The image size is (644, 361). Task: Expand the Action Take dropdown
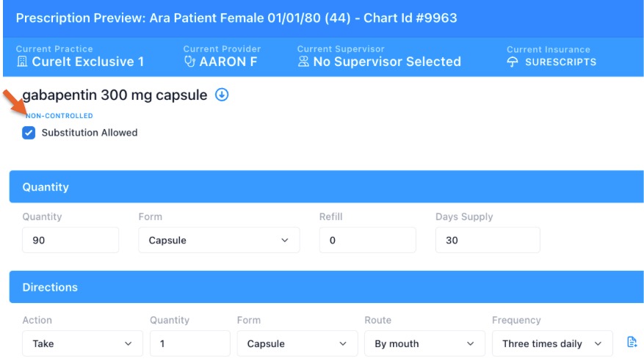click(82, 343)
